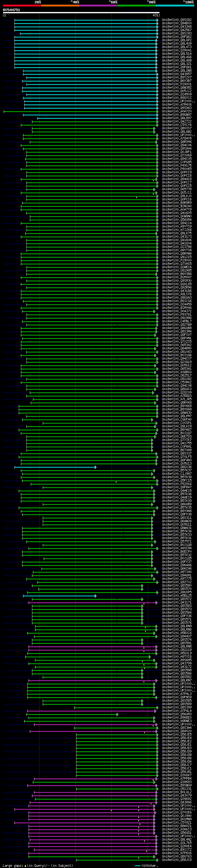Select hit label UniRef100_Q8L4U9
Screen dimensions: 197x868
pyautogui.click(x=177, y=43)
